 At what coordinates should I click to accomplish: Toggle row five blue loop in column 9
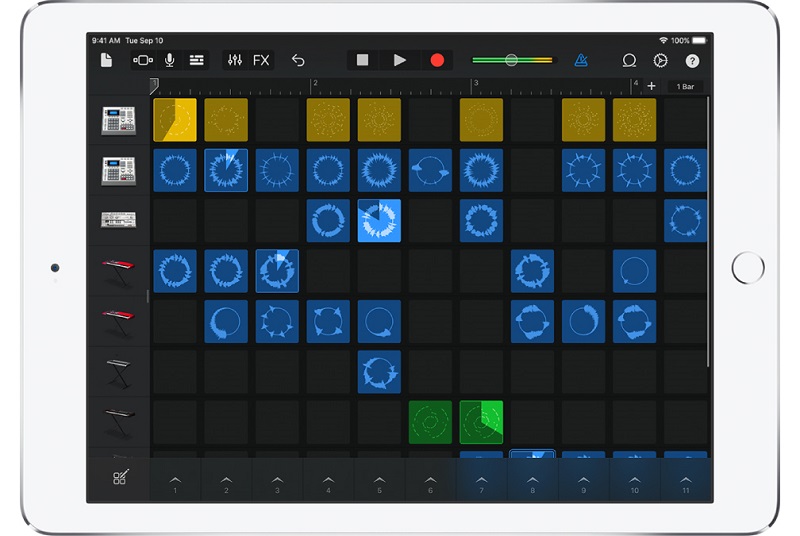(x=583, y=321)
